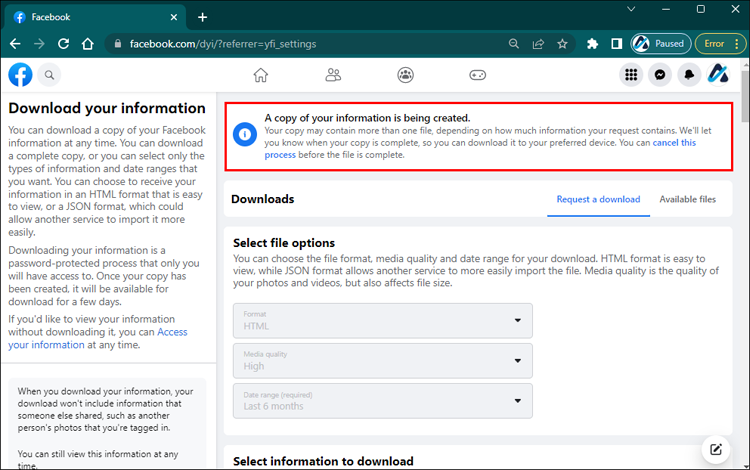Open the Gaming icon in top navigation

(x=477, y=75)
